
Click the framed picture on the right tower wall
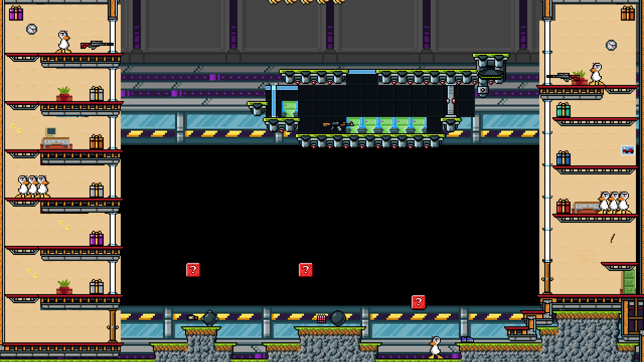point(628,150)
